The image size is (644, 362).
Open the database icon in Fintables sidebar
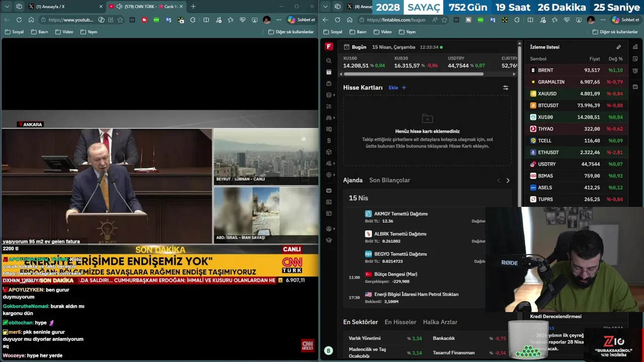coord(329,95)
